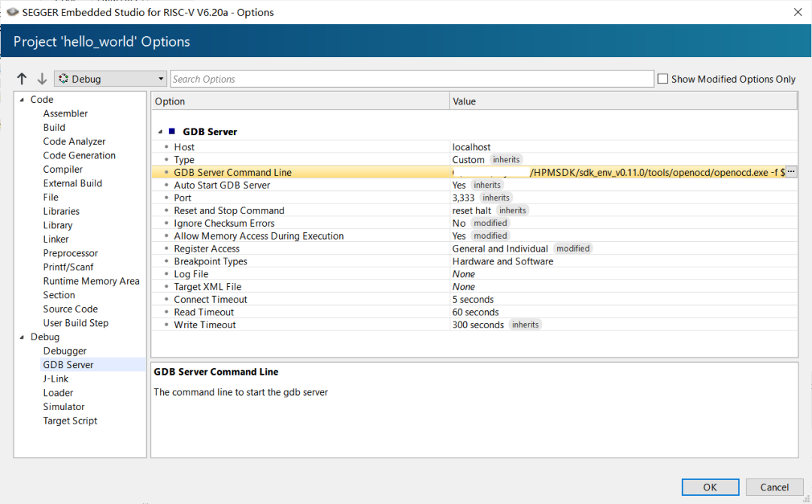Screen dimensions: 812x504
Task: Open the Debug configuration dropdown
Action: [111, 79]
